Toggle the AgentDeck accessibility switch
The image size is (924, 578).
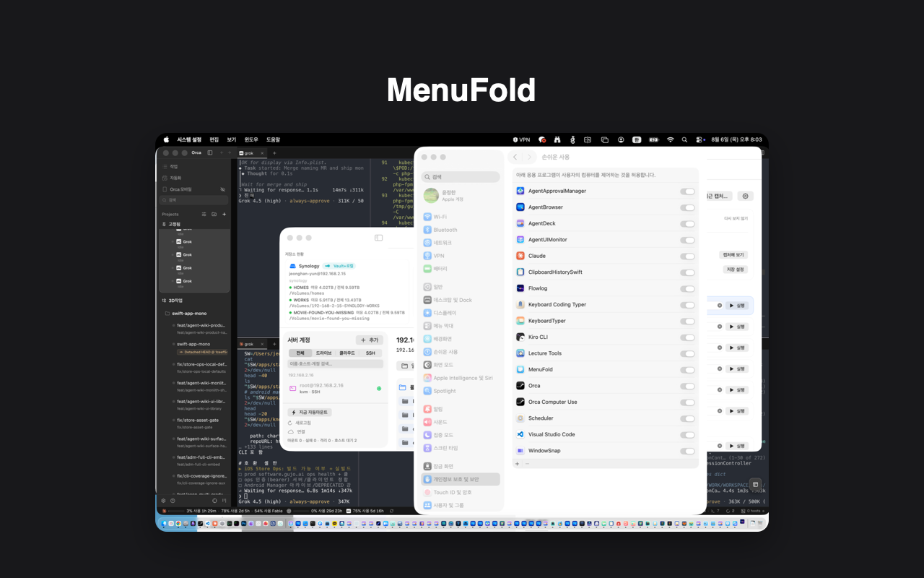[x=687, y=224]
